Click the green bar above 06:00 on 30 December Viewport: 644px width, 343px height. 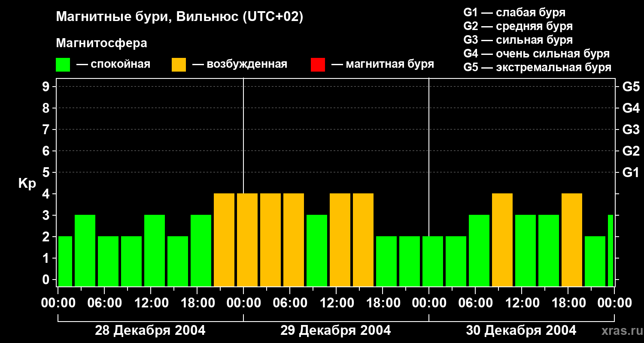tap(479, 251)
